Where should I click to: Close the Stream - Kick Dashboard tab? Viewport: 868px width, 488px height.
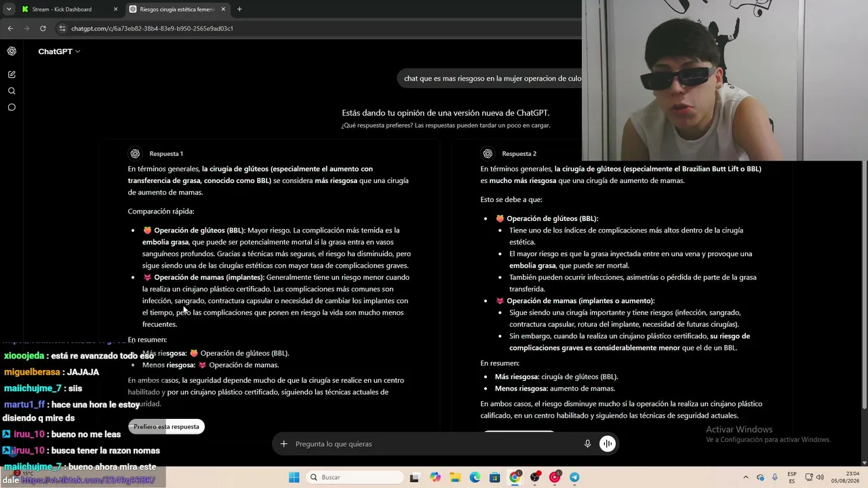point(115,9)
